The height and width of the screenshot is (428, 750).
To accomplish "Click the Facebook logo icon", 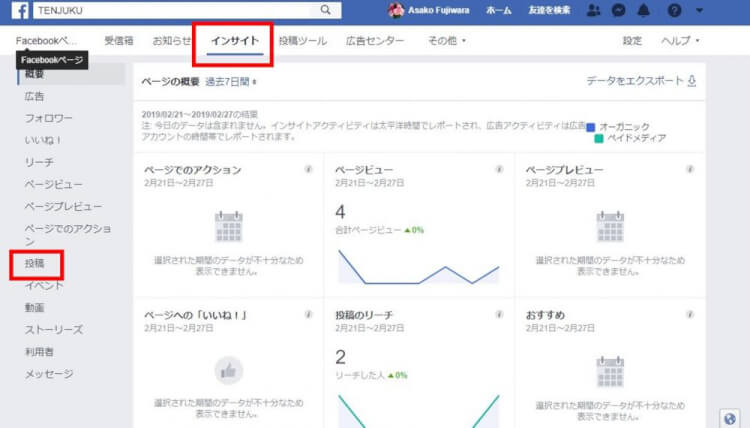I will pyautogui.click(x=20, y=10).
